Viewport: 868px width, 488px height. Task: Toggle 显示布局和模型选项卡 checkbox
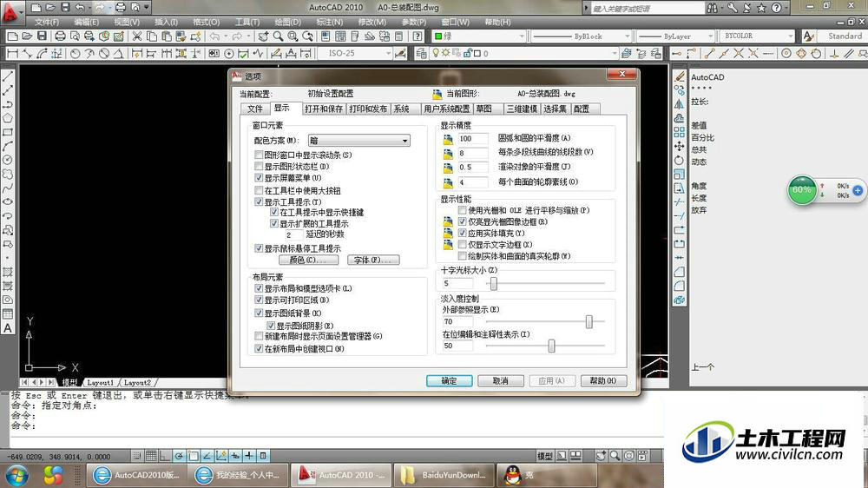click(x=259, y=288)
